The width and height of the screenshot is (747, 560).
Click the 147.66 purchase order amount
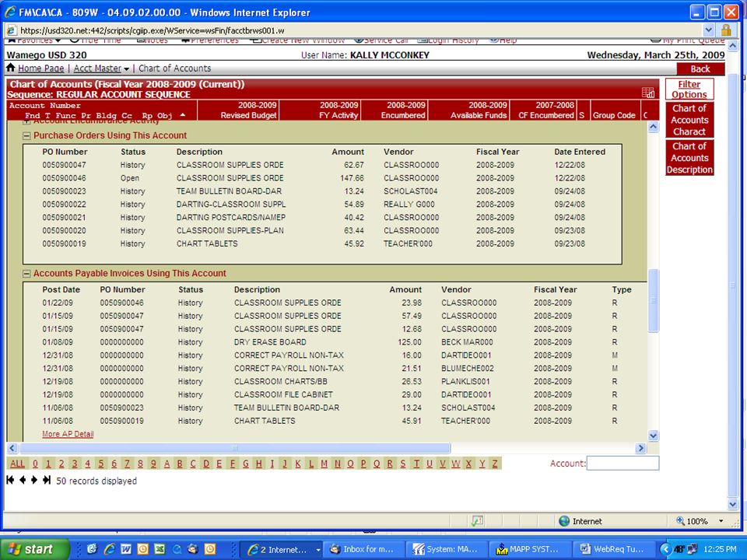(352, 178)
